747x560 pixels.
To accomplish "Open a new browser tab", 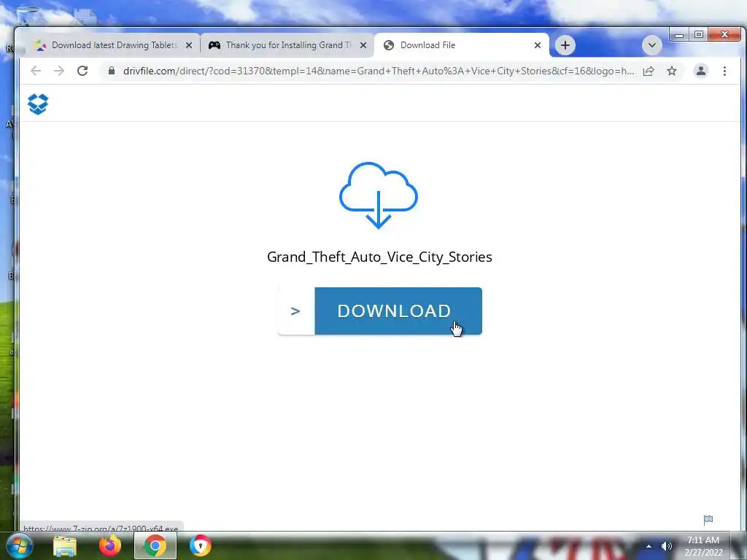I will (x=565, y=45).
